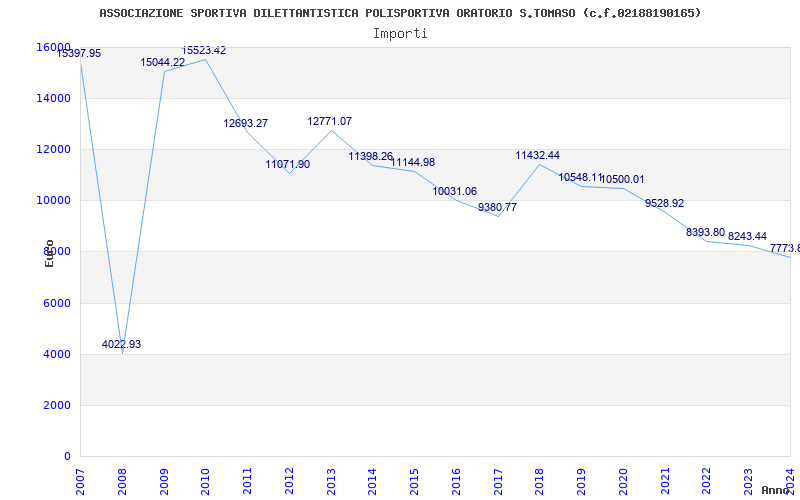This screenshot has height=500, width=800.
Task: Click the 9380.77 data label
Action: click(497, 208)
